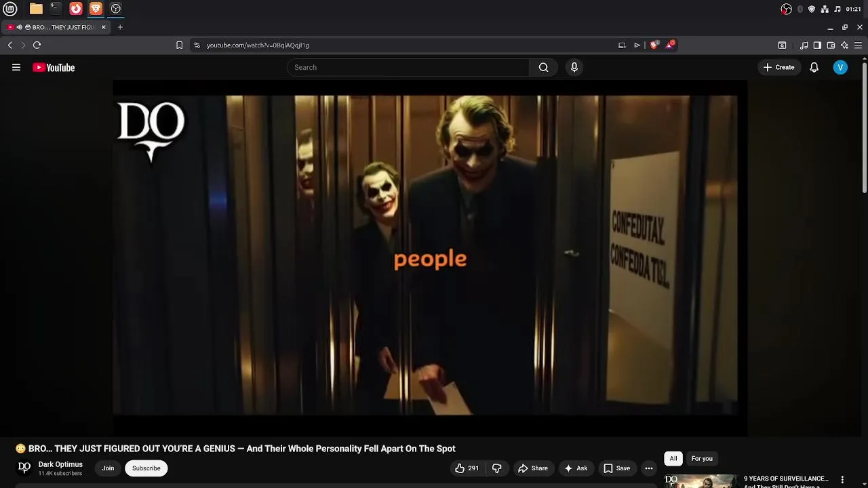Click the share/send arrow icon in address bar
Image resolution: width=868 pixels, height=488 pixels.
(x=637, y=45)
